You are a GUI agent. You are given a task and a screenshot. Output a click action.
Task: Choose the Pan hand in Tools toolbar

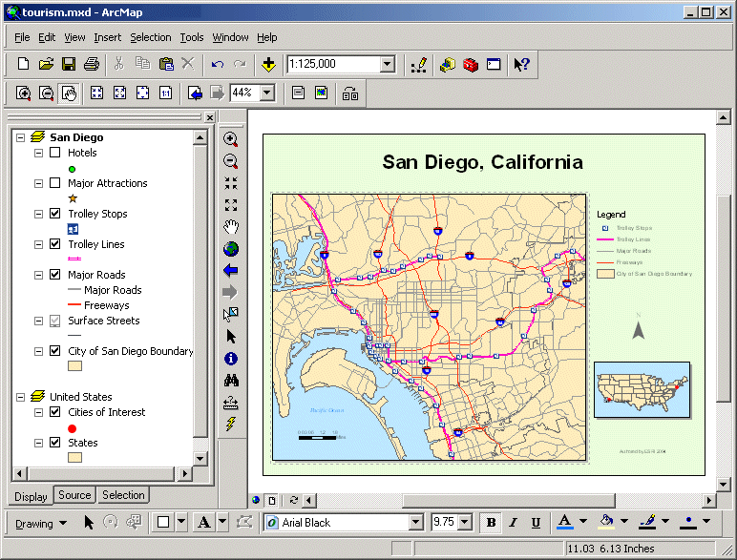(231, 227)
